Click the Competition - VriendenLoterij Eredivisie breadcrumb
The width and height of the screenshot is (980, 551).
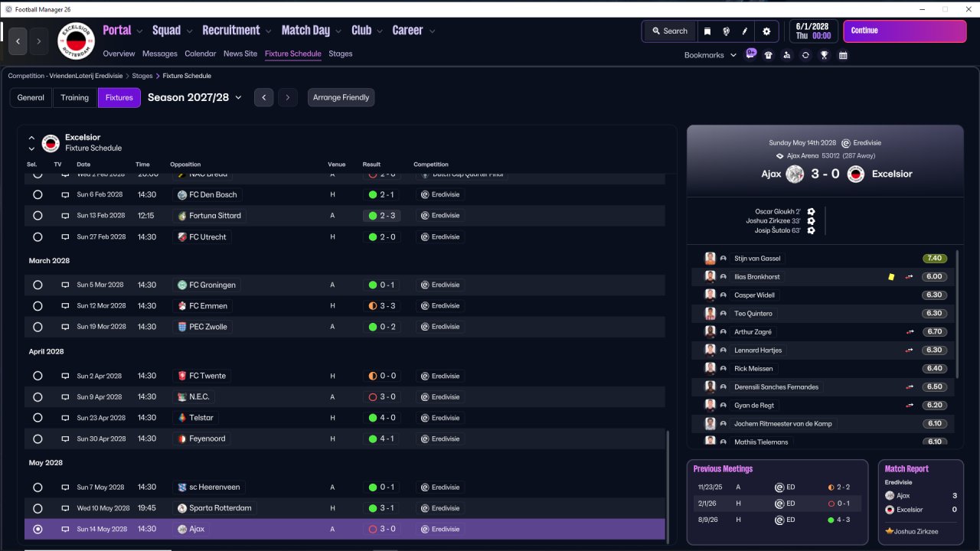point(65,76)
